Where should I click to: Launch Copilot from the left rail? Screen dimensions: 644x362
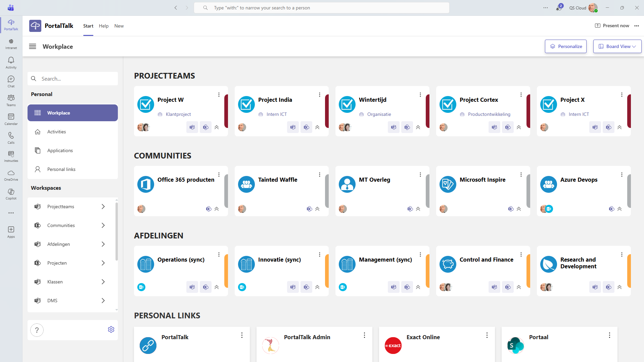tap(11, 194)
